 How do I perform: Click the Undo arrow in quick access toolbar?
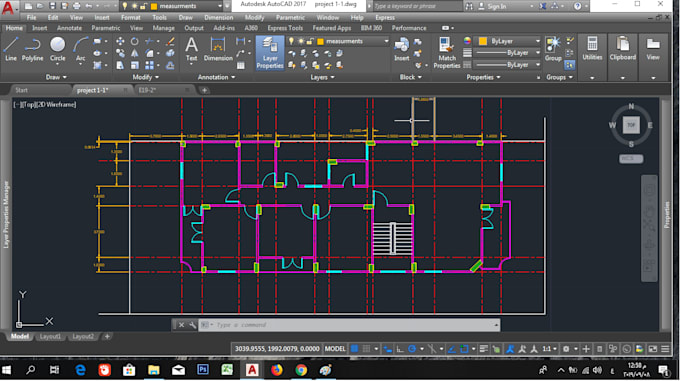tap(89, 6)
